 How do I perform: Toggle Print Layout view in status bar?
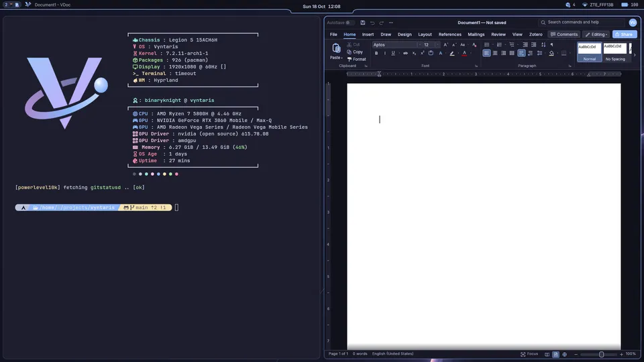pyautogui.click(x=555, y=354)
